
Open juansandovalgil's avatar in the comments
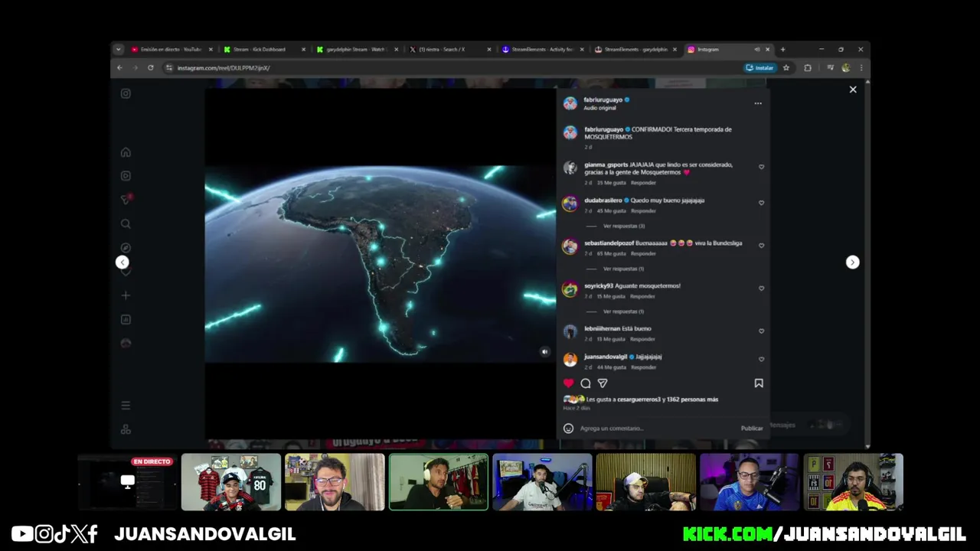coord(570,360)
